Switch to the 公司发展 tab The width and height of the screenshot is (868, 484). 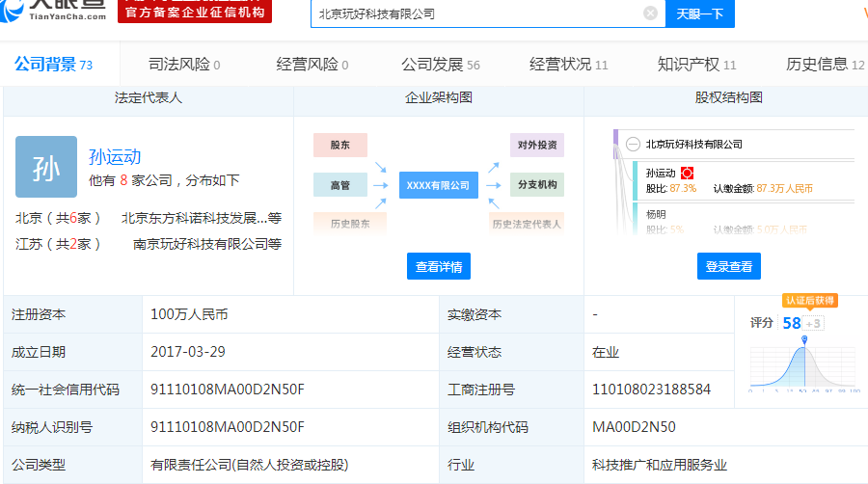tap(441, 65)
